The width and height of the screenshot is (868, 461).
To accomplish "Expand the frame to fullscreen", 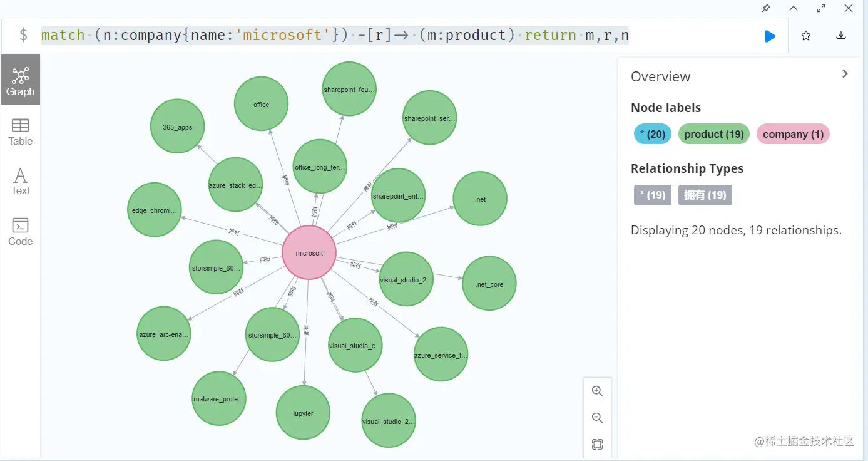I will 821,8.
